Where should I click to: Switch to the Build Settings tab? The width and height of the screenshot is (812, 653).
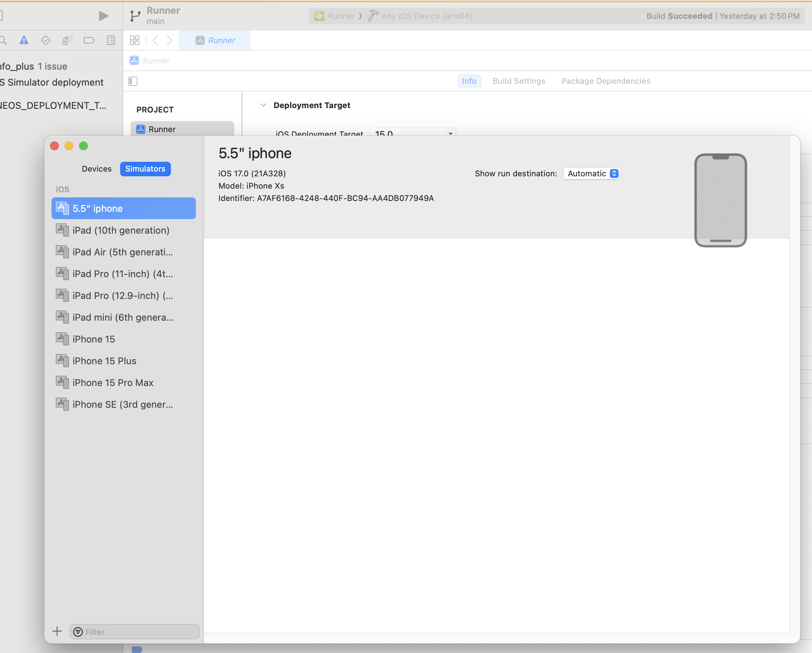pos(518,81)
